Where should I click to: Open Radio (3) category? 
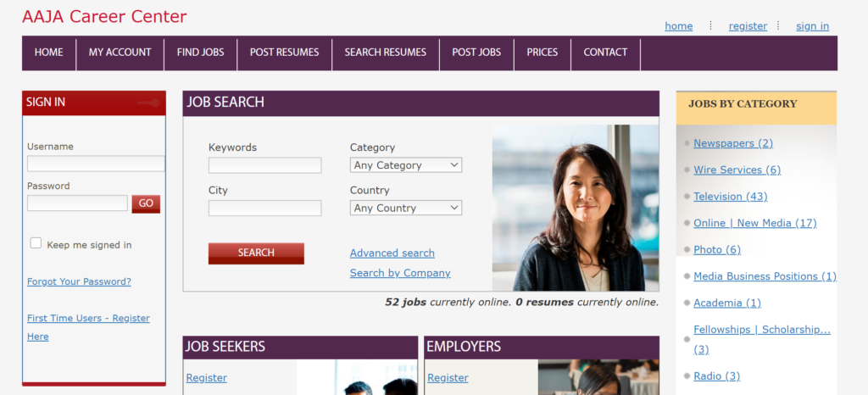[x=717, y=376]
